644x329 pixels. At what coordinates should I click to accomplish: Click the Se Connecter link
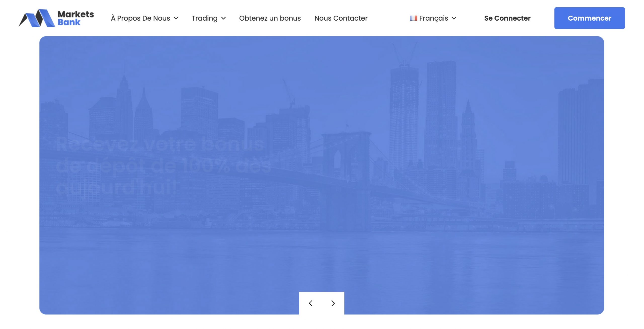coord(507,18)
